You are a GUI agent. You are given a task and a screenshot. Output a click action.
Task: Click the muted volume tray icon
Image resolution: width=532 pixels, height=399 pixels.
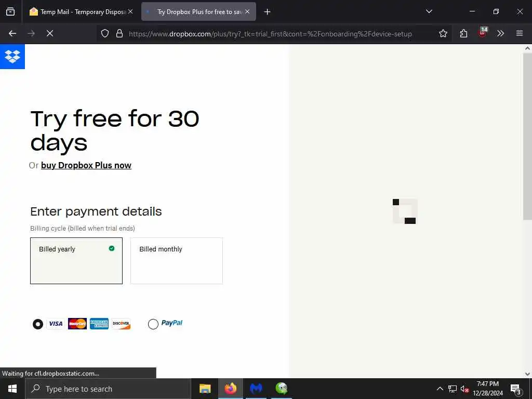click(x=464, y=389)
